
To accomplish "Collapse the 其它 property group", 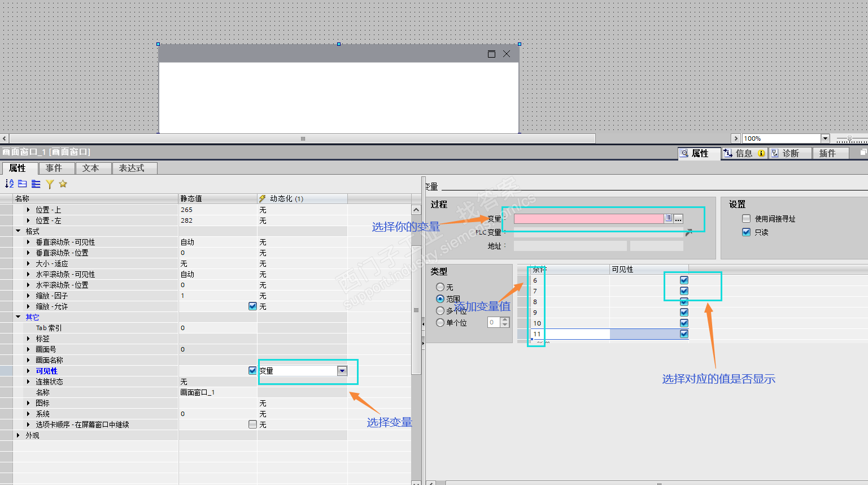I will tap(18, 317).
